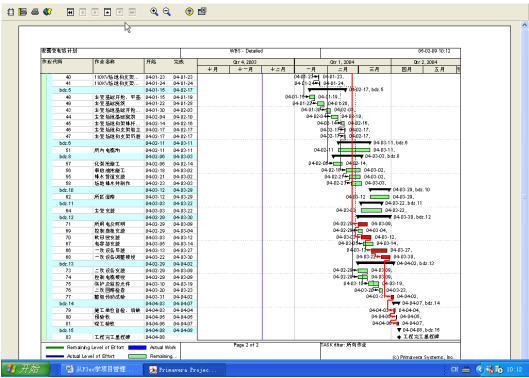This screenshot has width=529, height=378.
Task: Zoom out with the magnifier minus icon
Action: [167, 12]
